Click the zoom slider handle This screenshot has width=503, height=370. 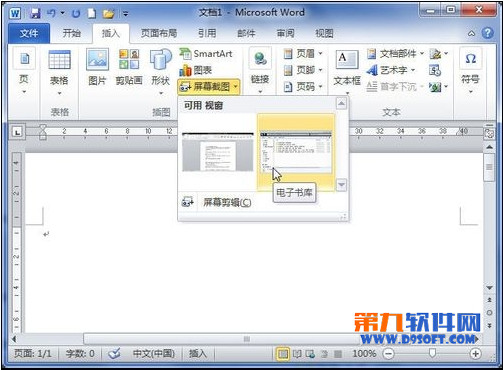(x=432, y=353)
